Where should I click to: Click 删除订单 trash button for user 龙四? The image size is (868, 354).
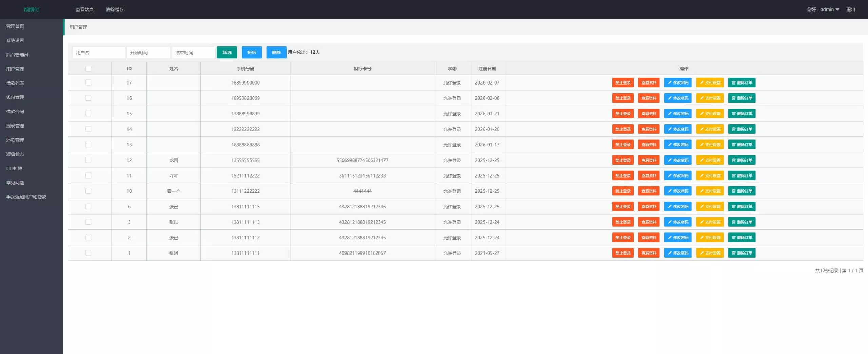pos(742,160)
